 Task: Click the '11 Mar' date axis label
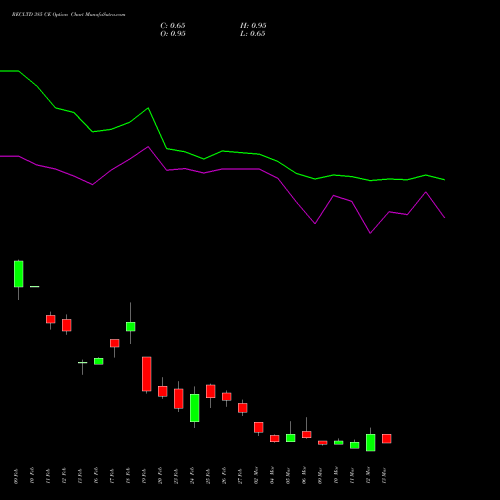tap(352, 476)
